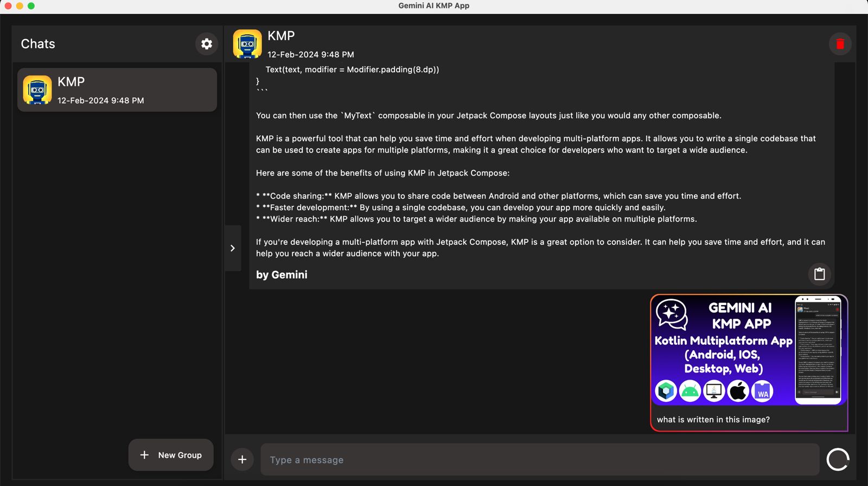Screen dimensions: 868x486
Task: Click the plus attachment button beside message field
Action: [x=242, y=460]
